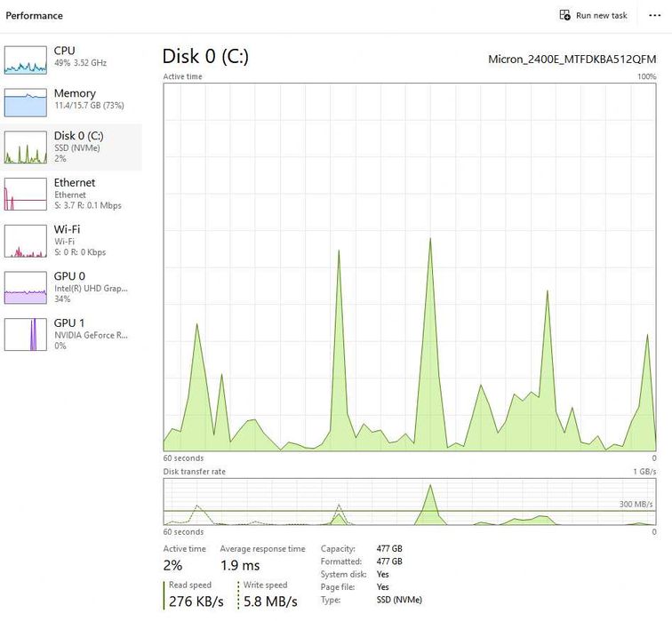Choose the Intel(R) UHD Graphics GPU 0 entry
The width and height of the screenshot is (672, 621).
pos(71,287)
